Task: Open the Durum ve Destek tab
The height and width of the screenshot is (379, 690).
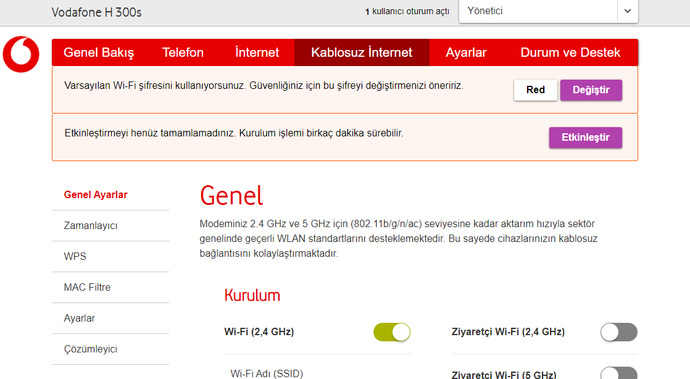Action: [x=570, y=52]
